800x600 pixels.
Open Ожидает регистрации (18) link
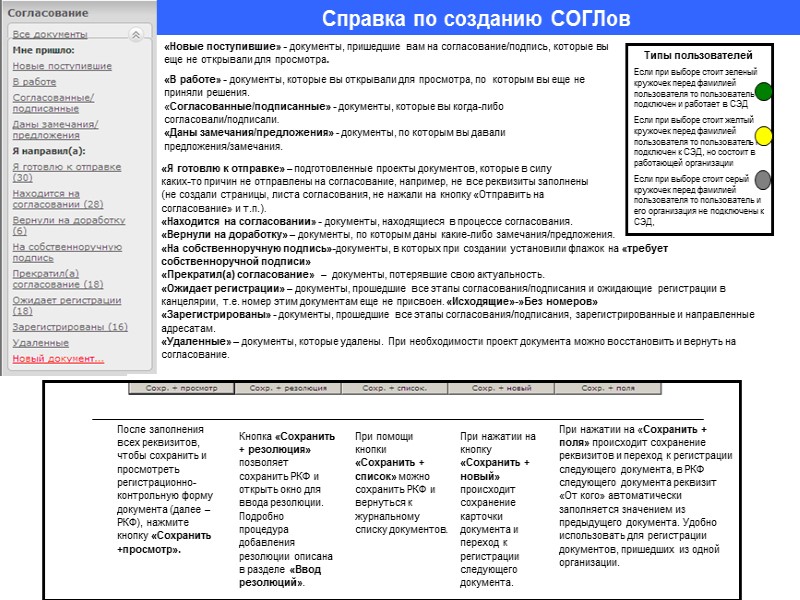[x=67, y=305]
